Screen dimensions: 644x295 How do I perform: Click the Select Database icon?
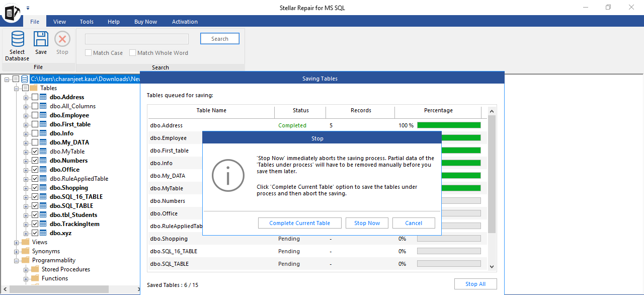(17, 39)
